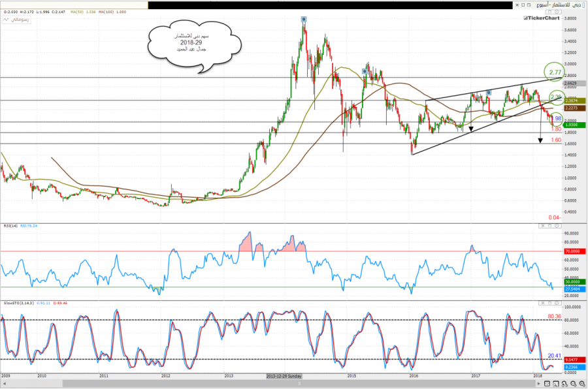Screen dimensions: 588x389
Task: Maximize the RSI(14) panel with its square icon
Action: [550, 226]
